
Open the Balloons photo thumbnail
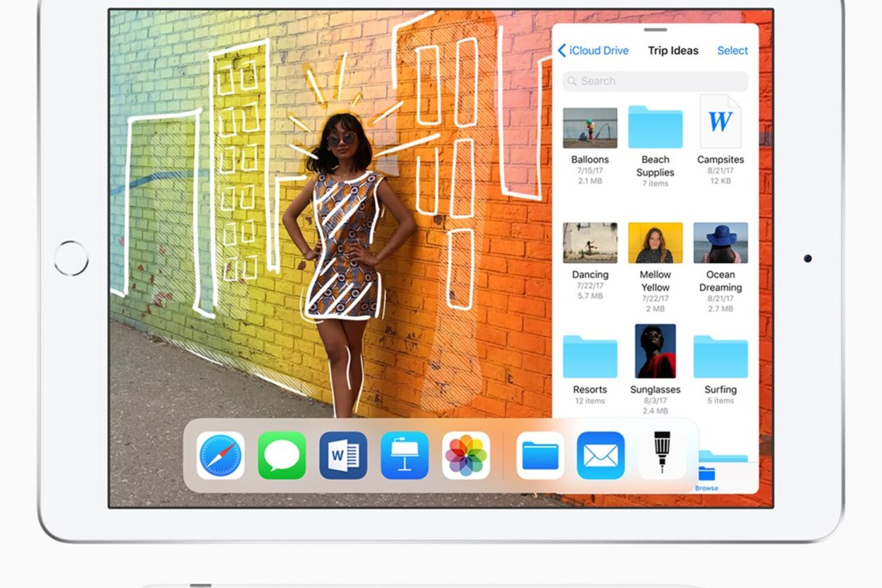(x=590, y=128)
